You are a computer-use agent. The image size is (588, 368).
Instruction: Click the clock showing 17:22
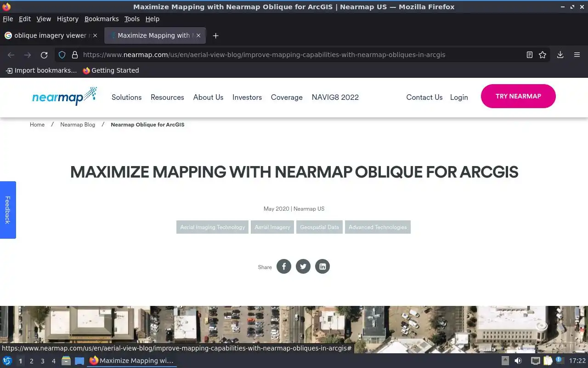577,361
